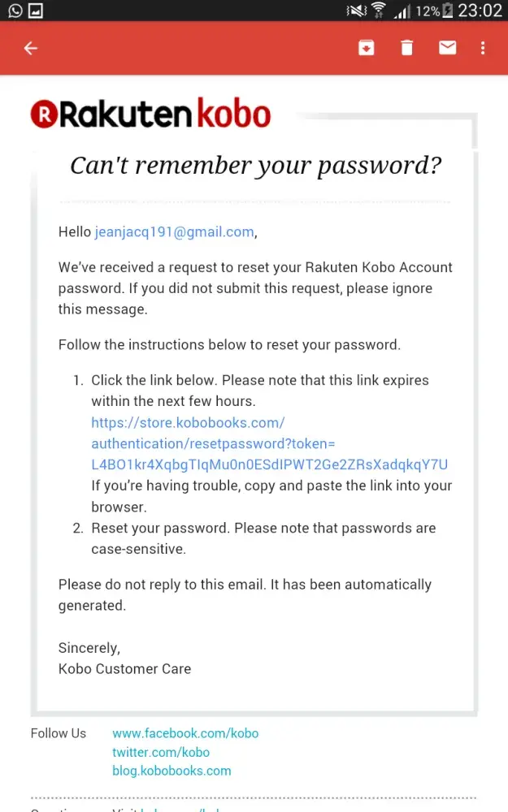Viewport: 508px width, 812px height.
Task: Open the twitter.com/kobo link
Action: (x=161, y=752)
